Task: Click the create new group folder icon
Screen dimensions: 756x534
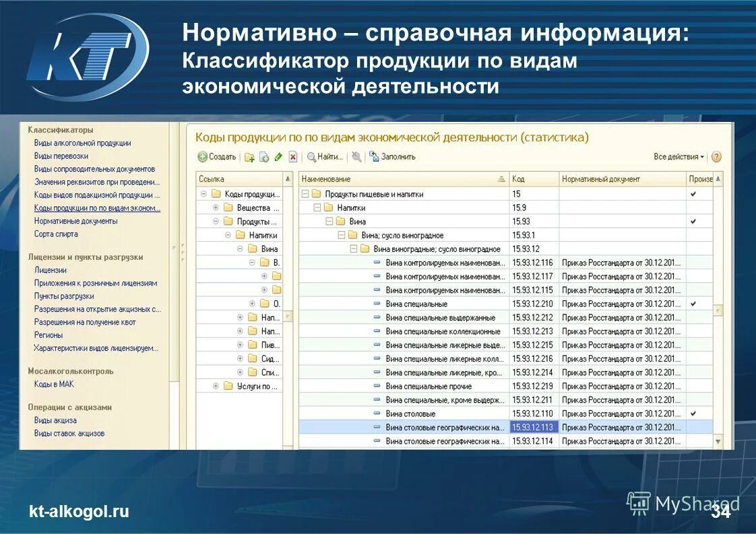Action: [249, 156]
